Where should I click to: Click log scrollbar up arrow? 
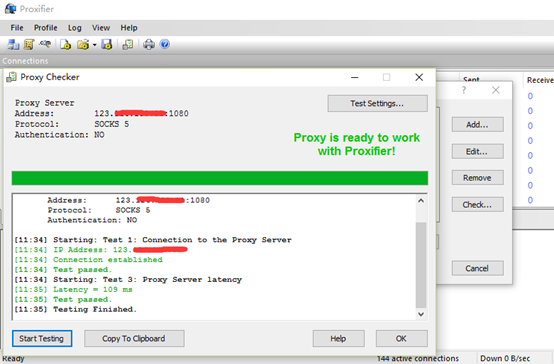[421, 201]
